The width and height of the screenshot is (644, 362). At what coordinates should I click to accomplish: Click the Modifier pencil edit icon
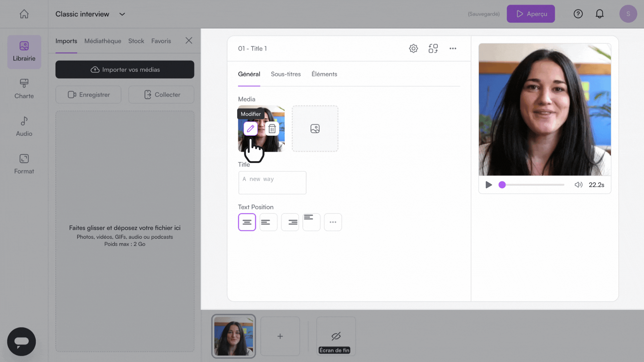tap(251, 129)
